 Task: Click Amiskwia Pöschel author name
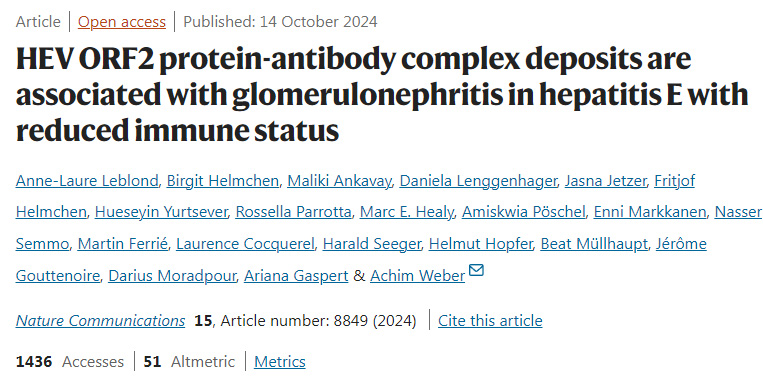tap(524, 213)
